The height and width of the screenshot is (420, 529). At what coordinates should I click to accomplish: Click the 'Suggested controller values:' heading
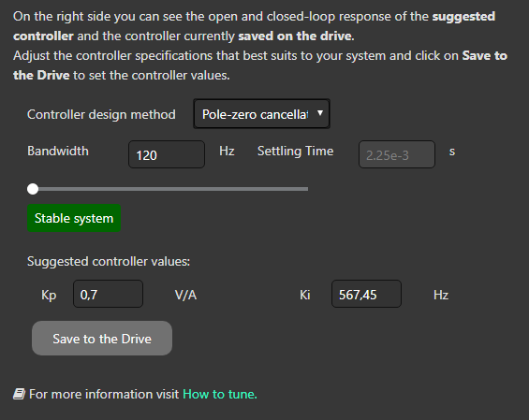click(109, 261)
